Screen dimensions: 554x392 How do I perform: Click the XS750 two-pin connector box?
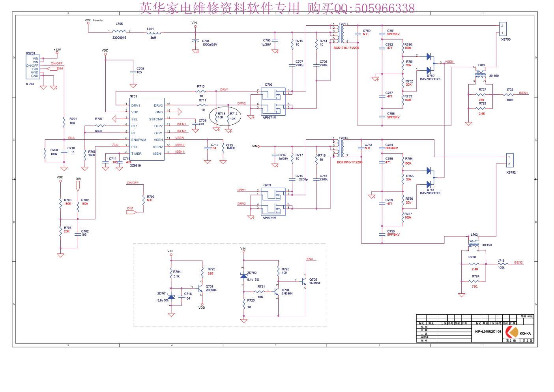coord(503,29)
